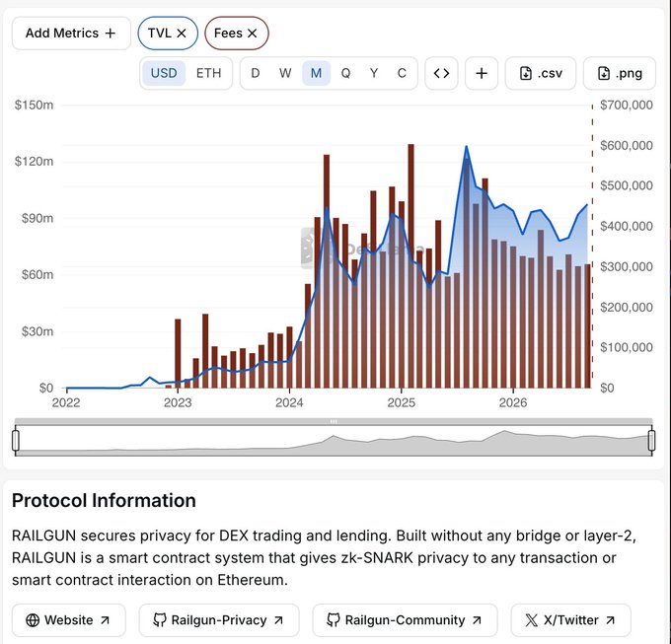Select weekly (W) interval
Image resolution: width=671 pixels, height=644 pixels.
click(x=285, y=73)
